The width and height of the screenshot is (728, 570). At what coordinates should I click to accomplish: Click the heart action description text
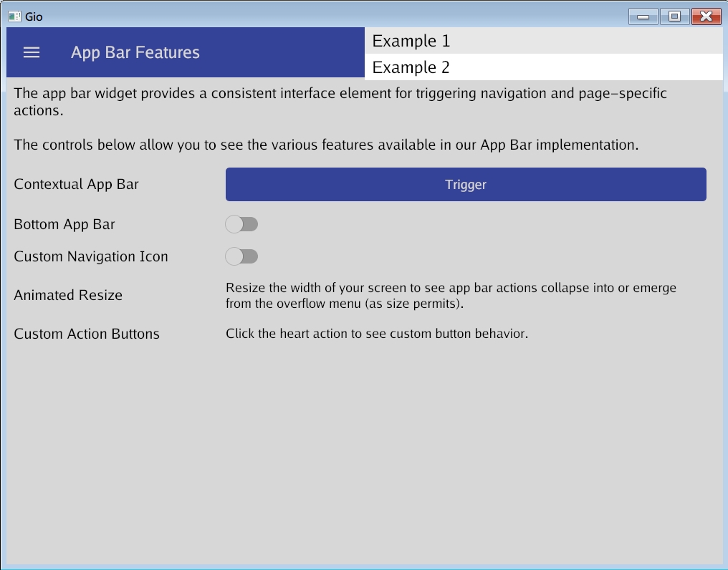pos(376,334)
